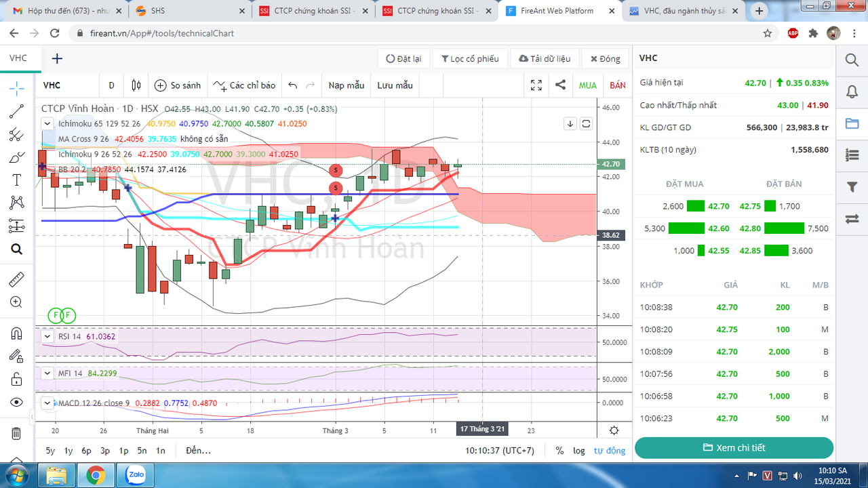868x488 pixels.
Task: Switch to the 'VHC, đầu ngành thủy sản' tab
Action: click(x=684, y=11)
